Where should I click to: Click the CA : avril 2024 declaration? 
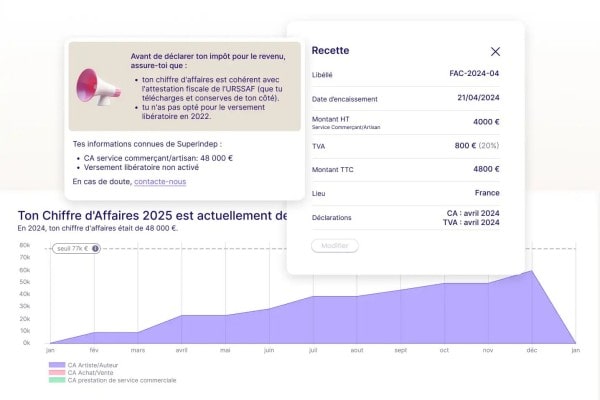[x=473, y=213]
